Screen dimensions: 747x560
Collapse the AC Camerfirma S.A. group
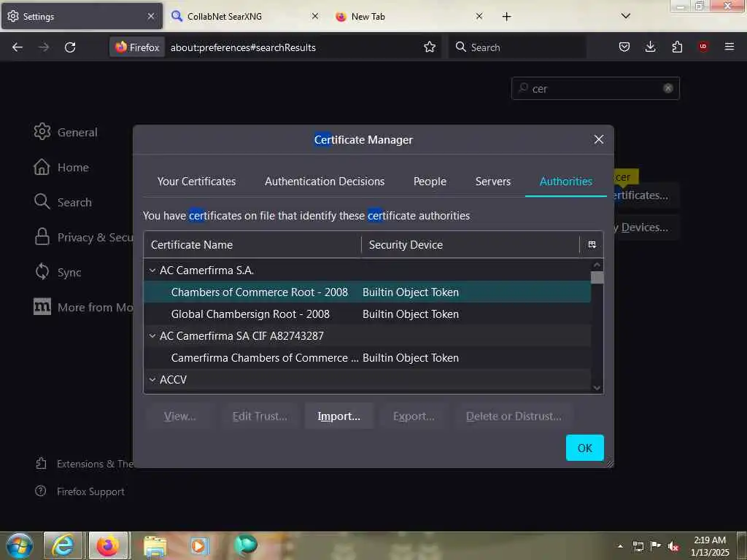tap(152, 271)
